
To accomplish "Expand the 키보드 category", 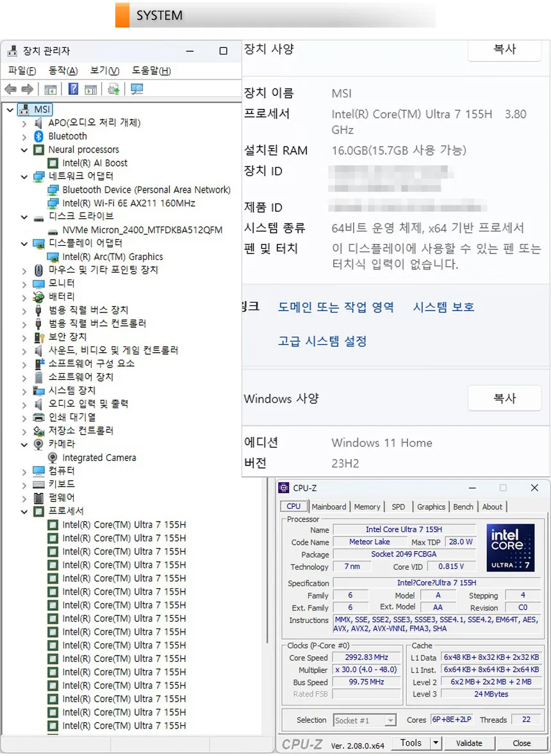I will tap(24, 485).
